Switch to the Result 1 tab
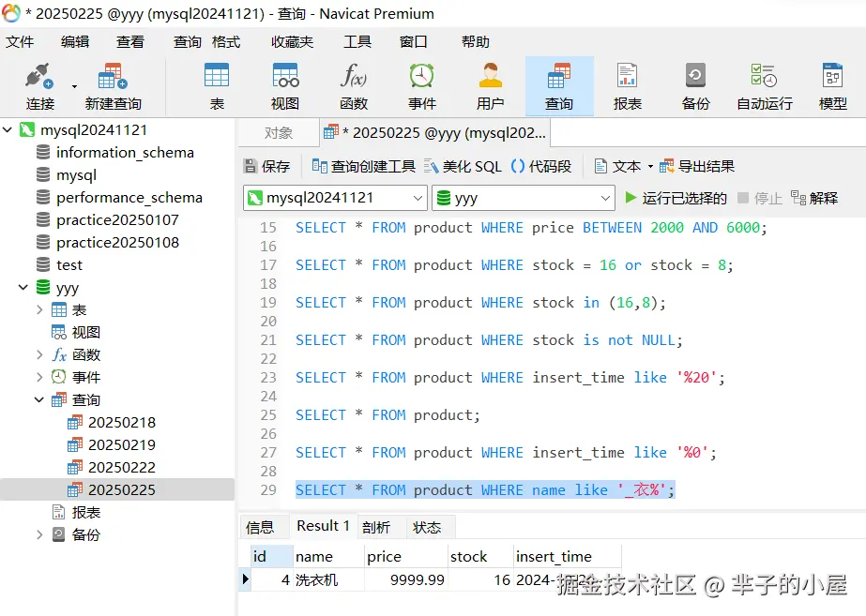Screen dimensions: 866x616 [323, 526]
